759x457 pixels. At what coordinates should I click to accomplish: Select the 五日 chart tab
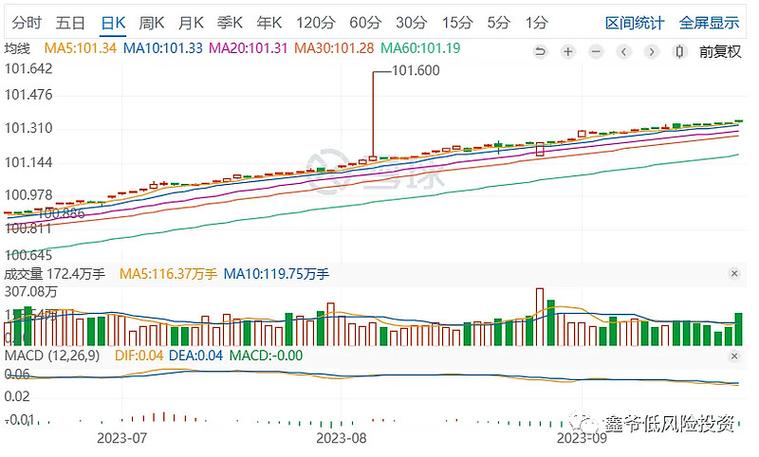click(x=71, y=22)
